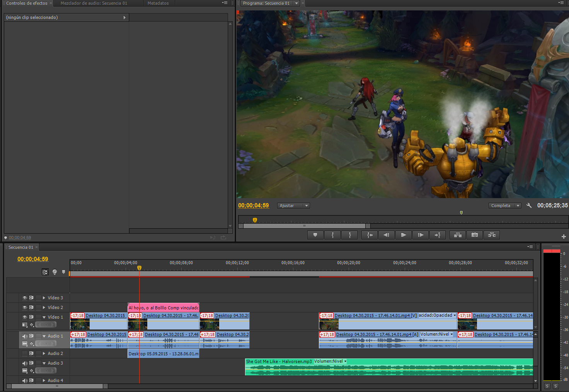Add a marker in Program monitor transport
Image resolution: width=569 pixels, height=392 pixels.
pyautogui.click(x=315, y=235)
